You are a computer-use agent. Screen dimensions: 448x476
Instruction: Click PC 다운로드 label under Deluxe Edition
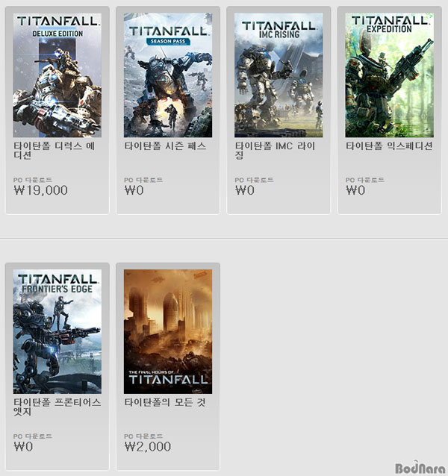tap(33, 180)
